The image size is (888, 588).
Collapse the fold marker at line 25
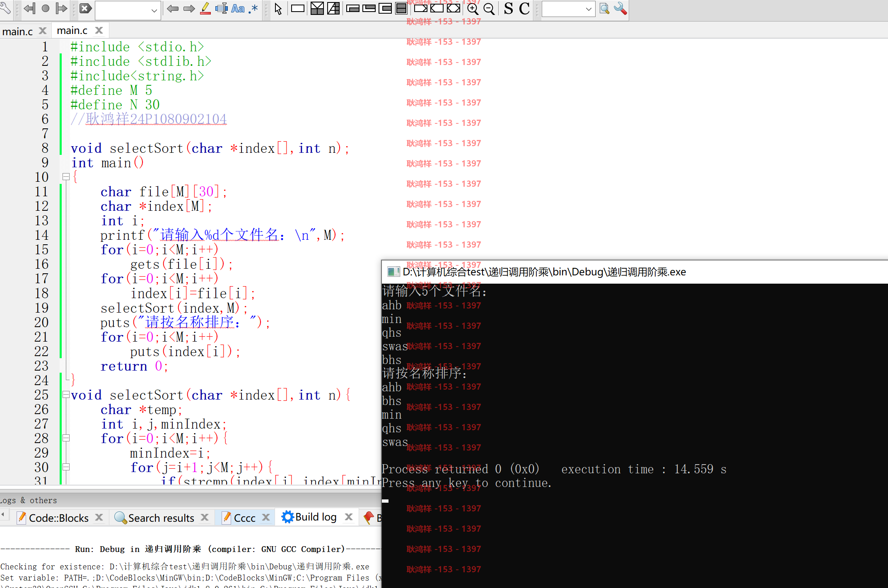66,395
